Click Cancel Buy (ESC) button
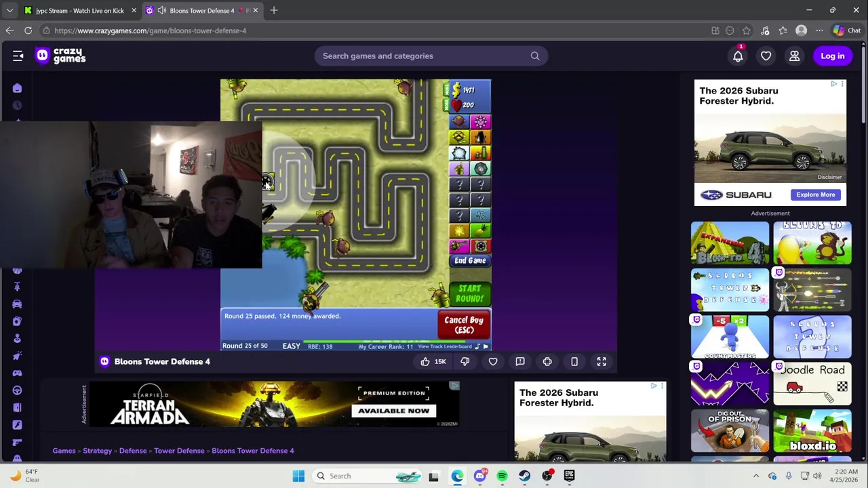This screenshot has height=488, width=868. point(464,325)
